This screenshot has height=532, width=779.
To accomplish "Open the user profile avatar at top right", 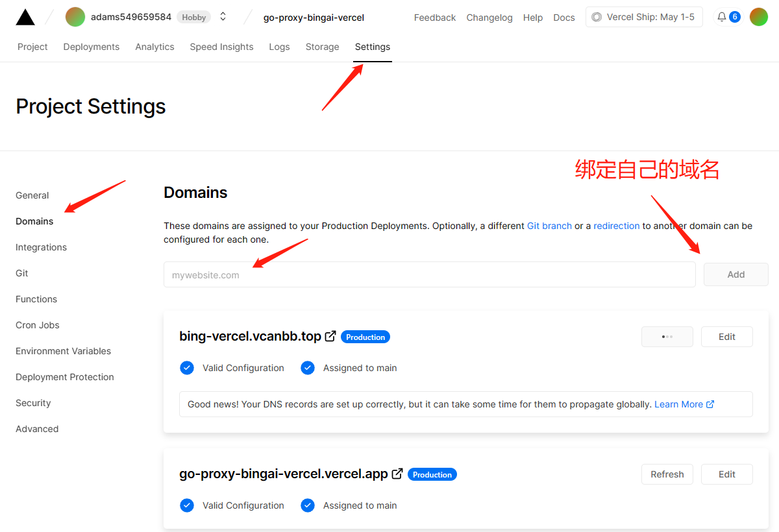I will [759, 17].
